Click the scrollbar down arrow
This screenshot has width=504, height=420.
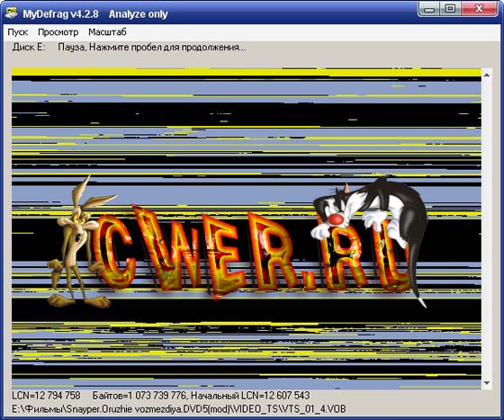click(487, 383)
